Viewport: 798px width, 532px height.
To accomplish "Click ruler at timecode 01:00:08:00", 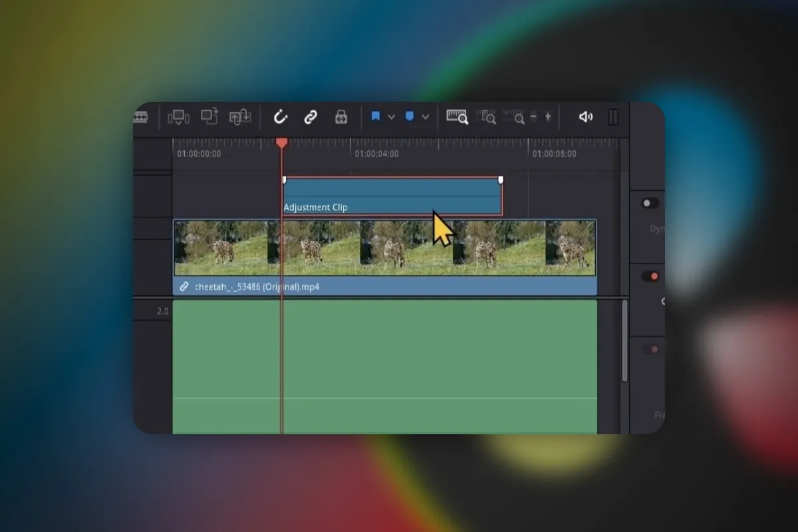I will [x=554, y=154].
